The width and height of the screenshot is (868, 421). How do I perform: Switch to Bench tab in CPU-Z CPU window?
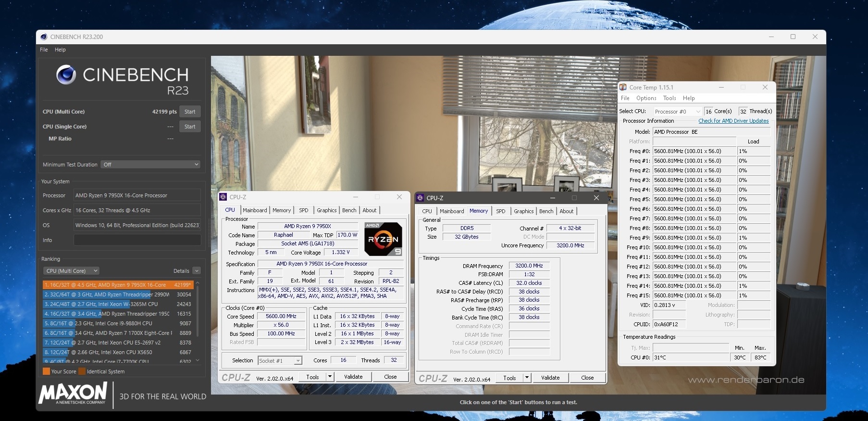point(349,210)
